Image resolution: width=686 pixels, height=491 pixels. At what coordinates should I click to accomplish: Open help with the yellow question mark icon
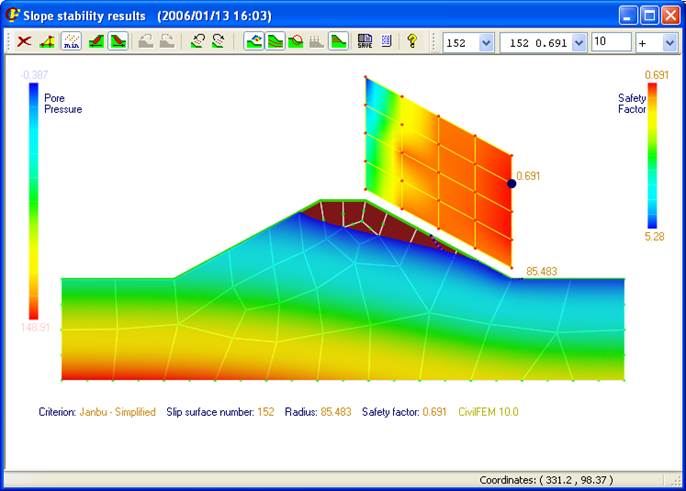pos(412,42)
